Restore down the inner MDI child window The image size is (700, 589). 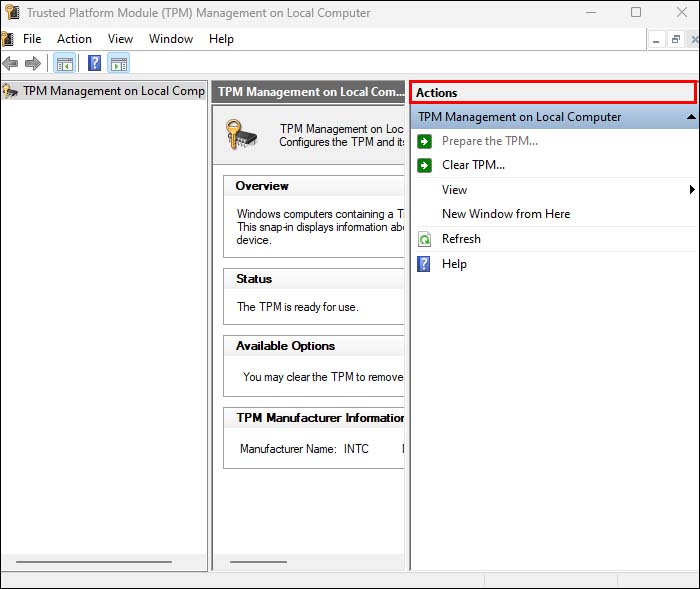[x=676, y=40]
